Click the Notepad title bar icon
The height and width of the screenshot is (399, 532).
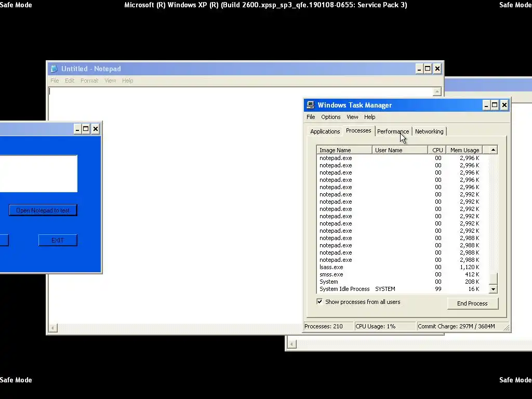click(x=54, y=69)
